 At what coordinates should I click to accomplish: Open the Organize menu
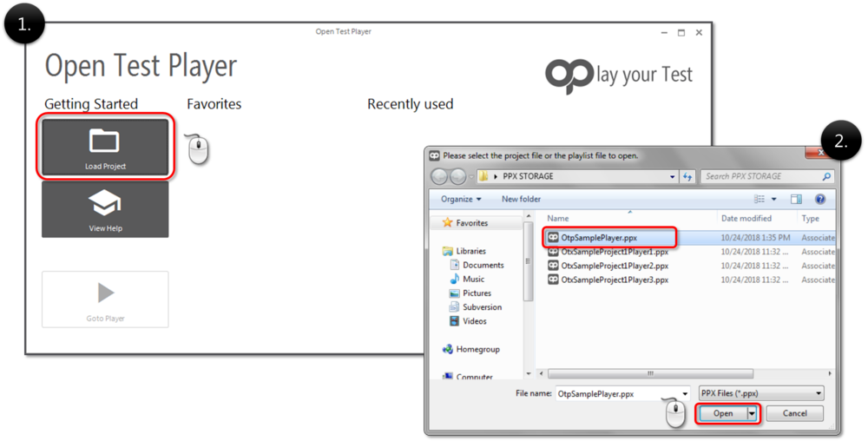coord(461,199)
